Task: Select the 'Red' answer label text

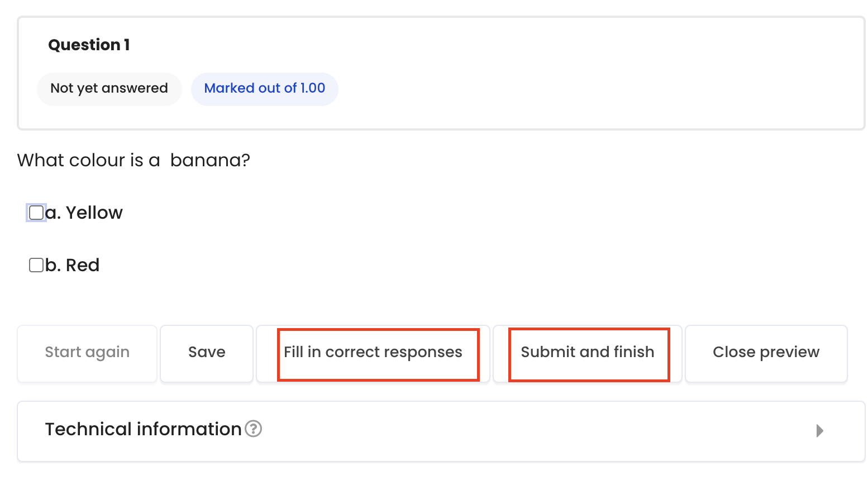Action: click(83, 265)
